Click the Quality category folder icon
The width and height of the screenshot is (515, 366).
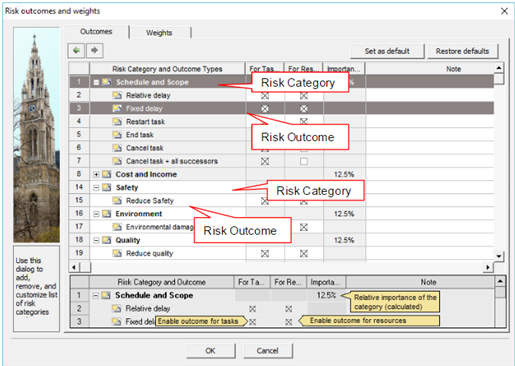tap(107, 240)
